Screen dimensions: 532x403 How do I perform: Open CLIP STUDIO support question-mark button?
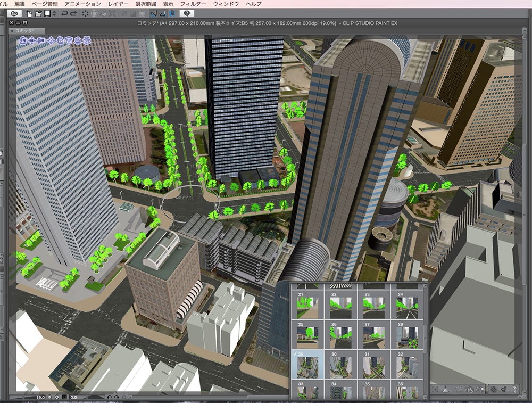pos(187,14)
